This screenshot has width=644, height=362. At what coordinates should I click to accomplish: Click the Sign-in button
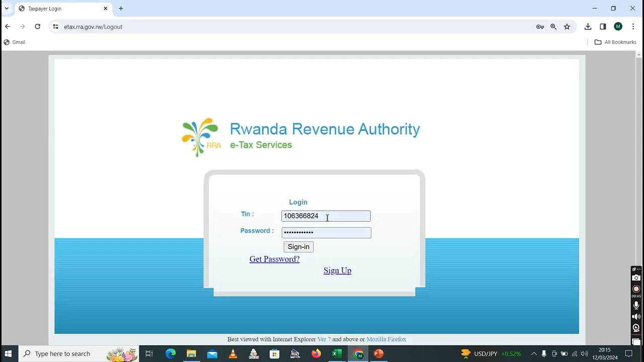coord(298,247)
